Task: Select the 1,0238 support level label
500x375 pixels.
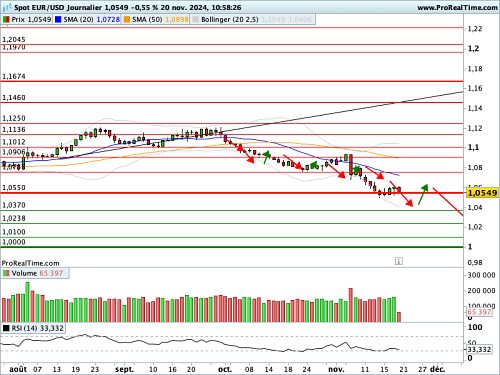Action: [x=14, y=219]
